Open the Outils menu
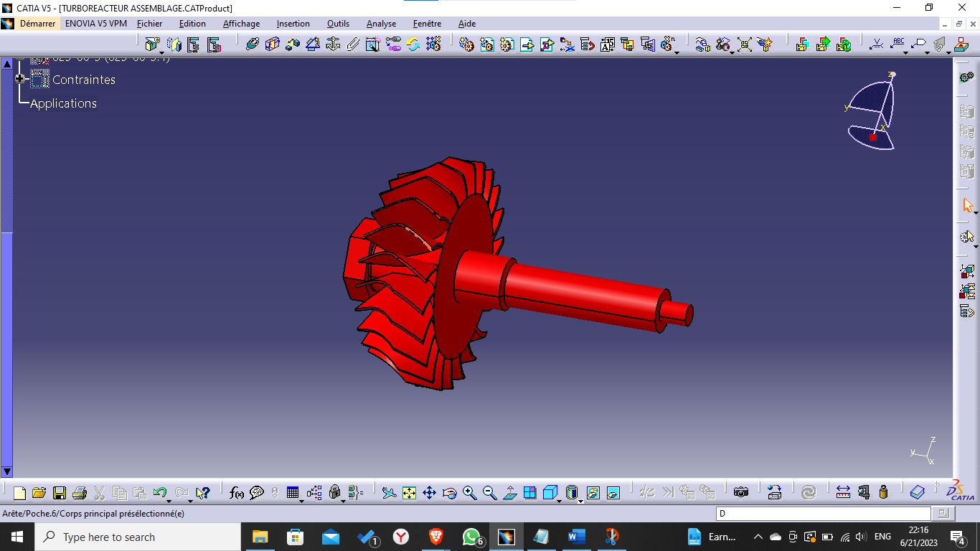 click(339, 24)
